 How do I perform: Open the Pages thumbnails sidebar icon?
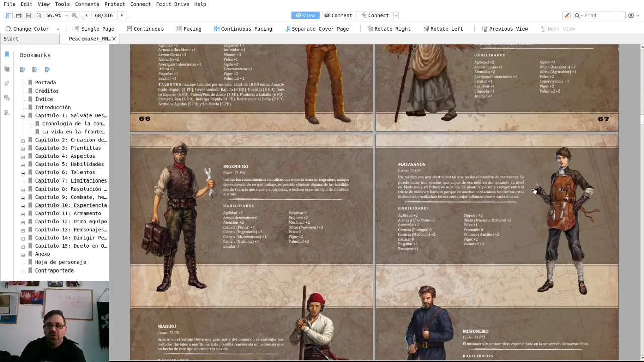pyautogui.click(x=7, y=69)
